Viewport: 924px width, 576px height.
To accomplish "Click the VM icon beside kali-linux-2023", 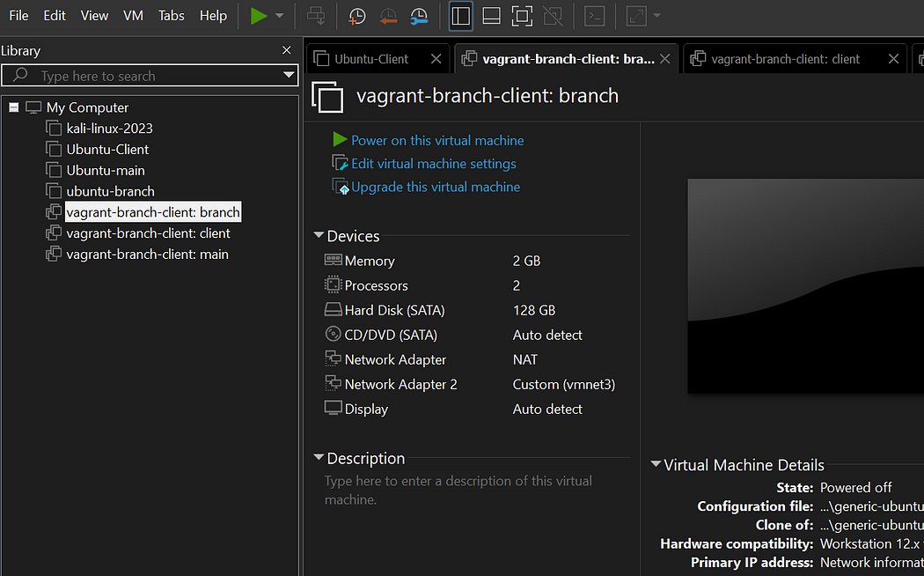I will [54, 128].
